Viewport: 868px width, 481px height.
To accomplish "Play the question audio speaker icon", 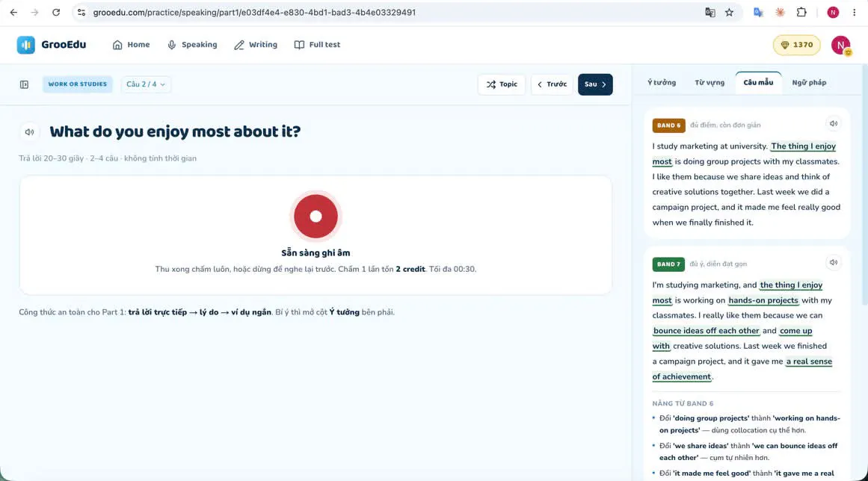I will tap(29, 132).
